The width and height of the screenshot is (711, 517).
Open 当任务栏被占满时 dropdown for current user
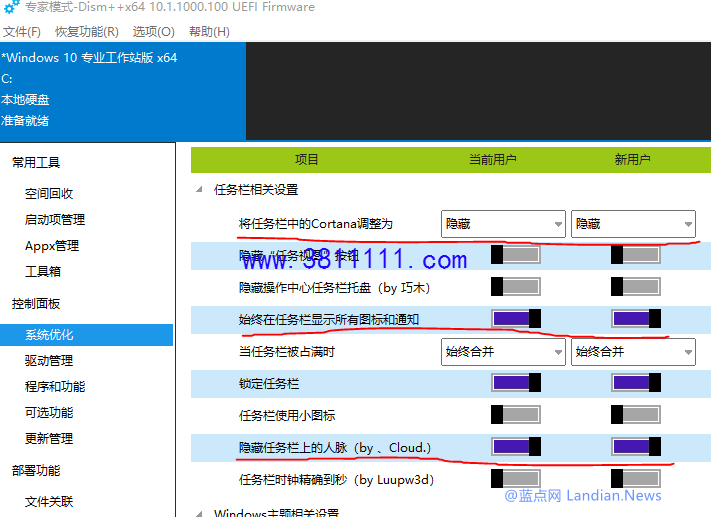503,351
